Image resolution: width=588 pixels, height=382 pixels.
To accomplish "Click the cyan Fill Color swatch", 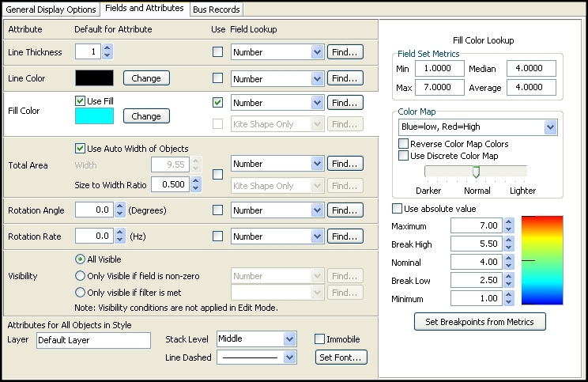I will pos(94,116).
